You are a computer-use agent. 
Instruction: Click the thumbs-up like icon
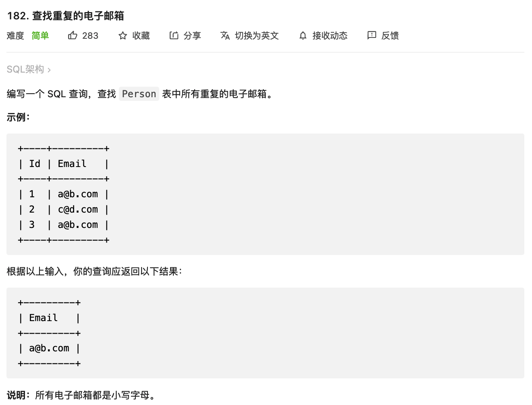pyautogui.click(x=73, y=35)
